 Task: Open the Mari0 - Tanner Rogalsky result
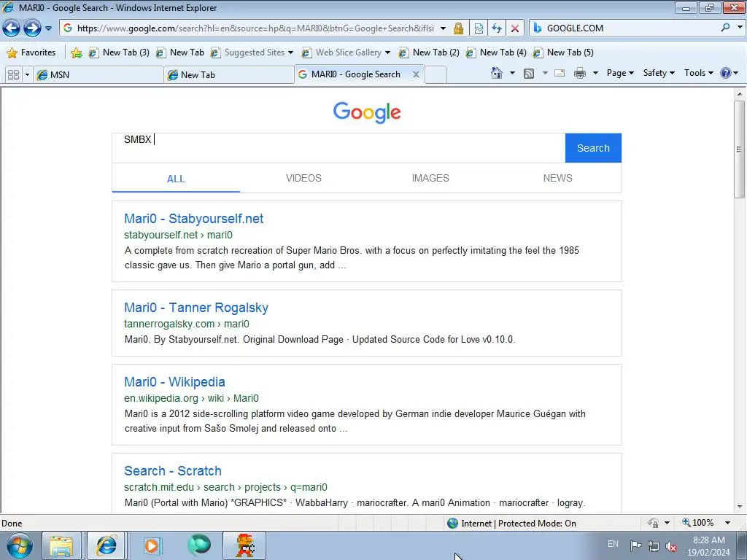[196, 308]
